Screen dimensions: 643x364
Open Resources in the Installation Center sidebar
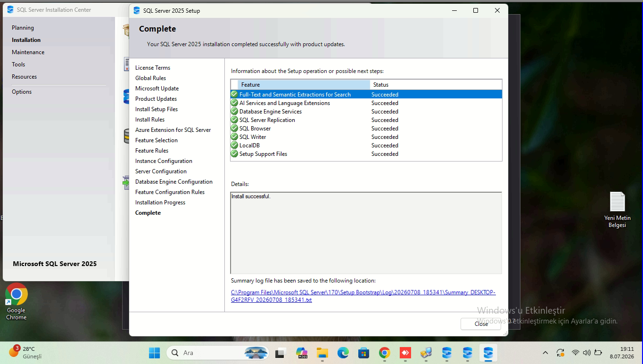click(25, 77)
